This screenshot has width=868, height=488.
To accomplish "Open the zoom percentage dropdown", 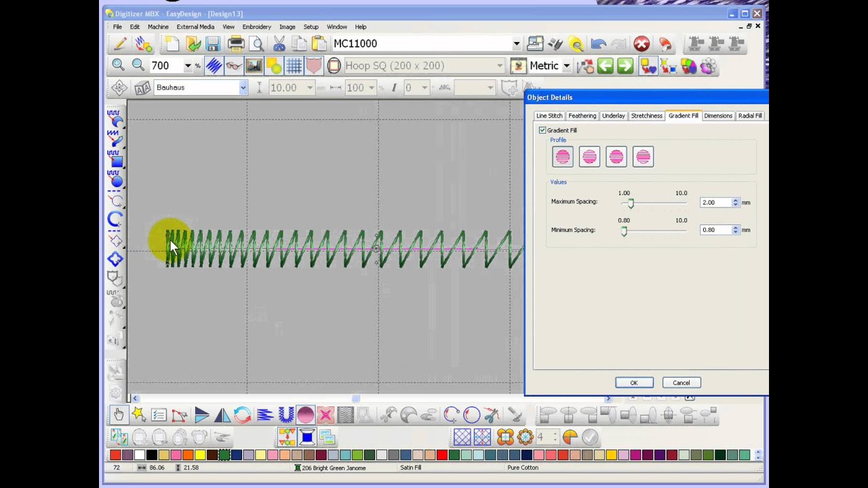I will (187, 66).
